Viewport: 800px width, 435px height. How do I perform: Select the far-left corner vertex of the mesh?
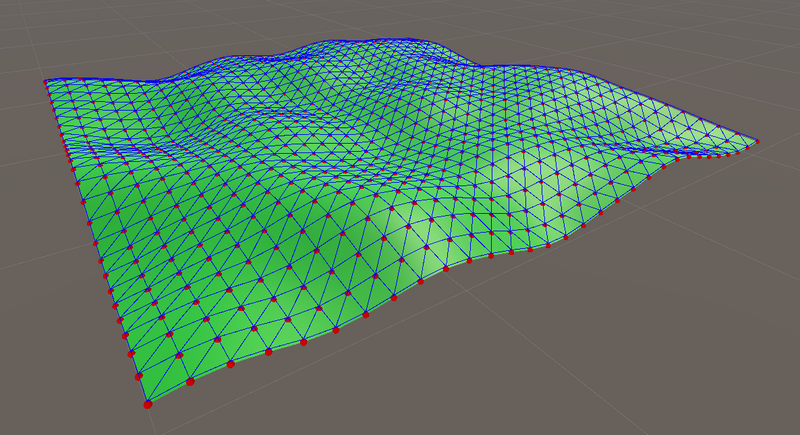(45, 81)
